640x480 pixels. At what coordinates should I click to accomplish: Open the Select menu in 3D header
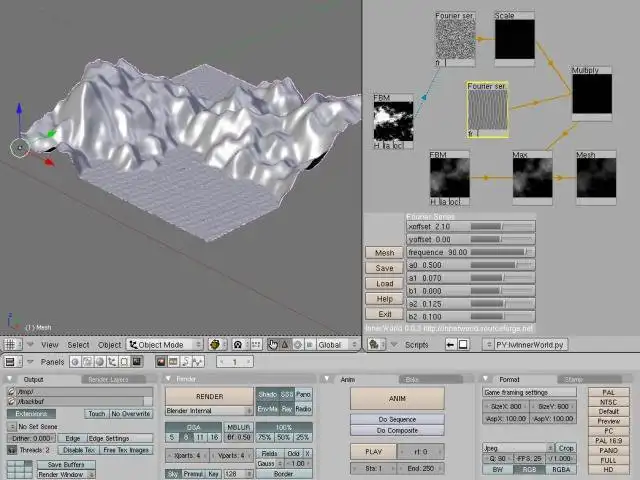(78, 345)
